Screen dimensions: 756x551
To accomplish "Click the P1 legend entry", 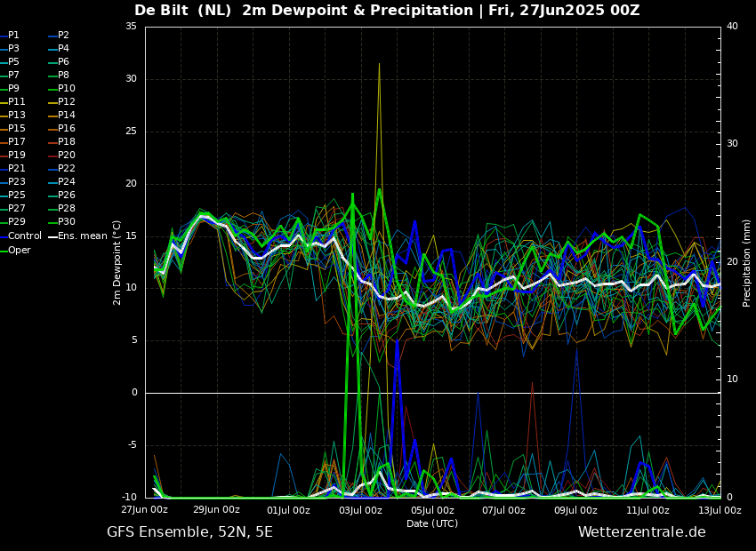I will (13, 36).
